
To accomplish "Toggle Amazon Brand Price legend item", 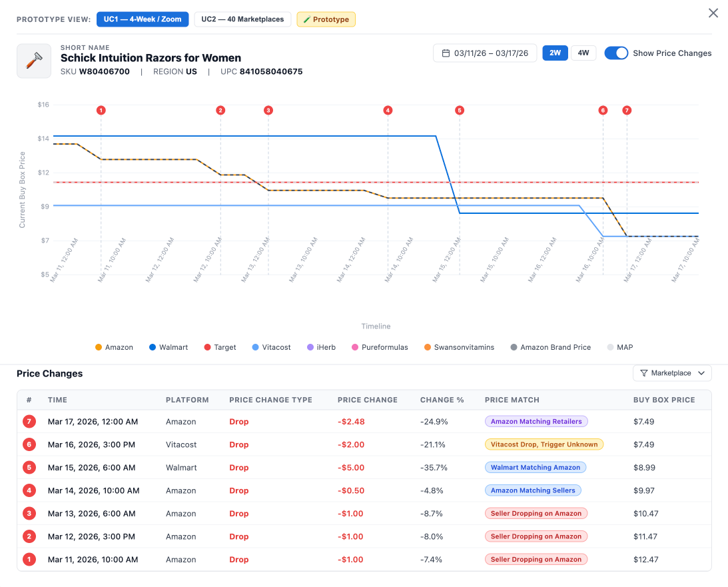I will click(x=551, y=347).
